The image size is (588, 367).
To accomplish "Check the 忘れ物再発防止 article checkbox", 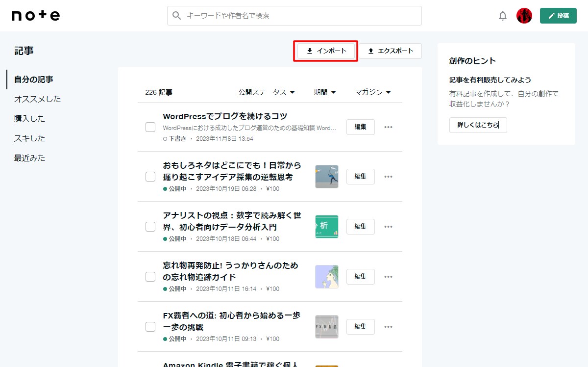I will tap(150, 277).
